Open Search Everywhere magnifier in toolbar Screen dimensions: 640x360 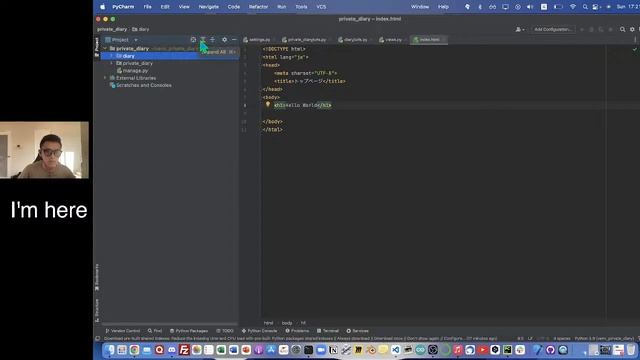click(622, 29)
